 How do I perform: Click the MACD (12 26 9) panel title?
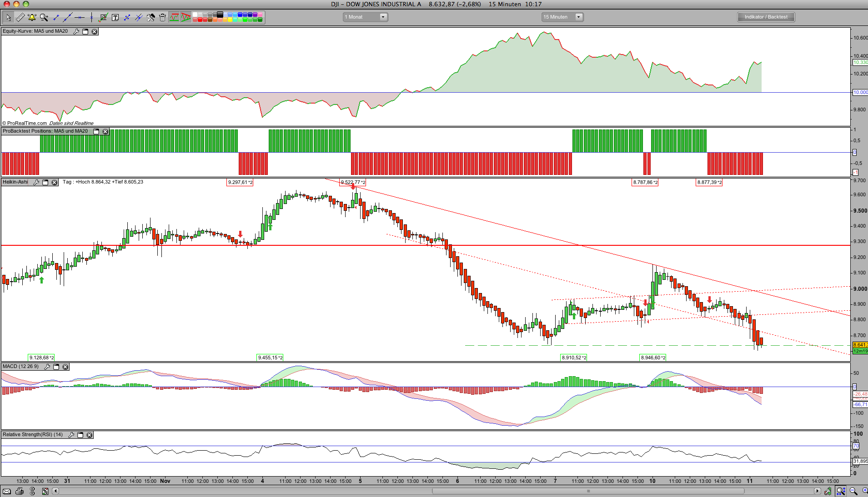(21, 367)
